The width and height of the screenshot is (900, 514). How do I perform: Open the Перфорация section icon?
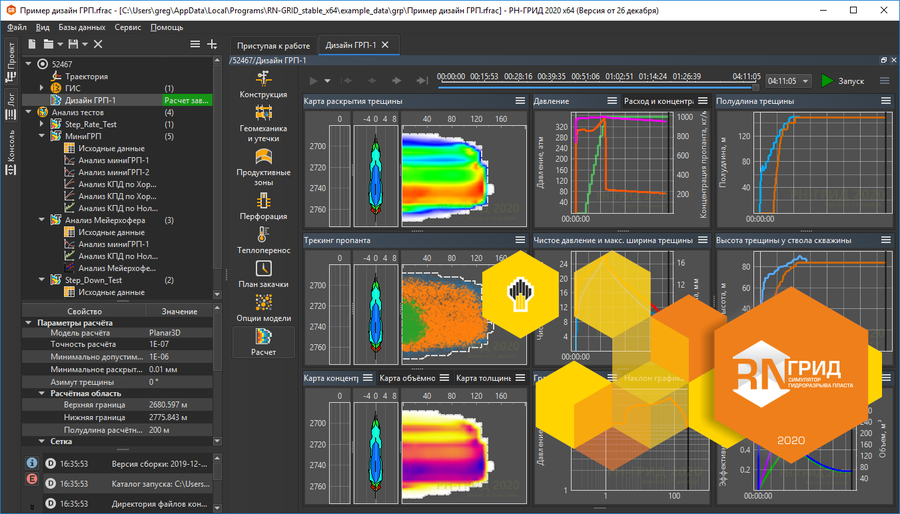click(x=263, y=201)
